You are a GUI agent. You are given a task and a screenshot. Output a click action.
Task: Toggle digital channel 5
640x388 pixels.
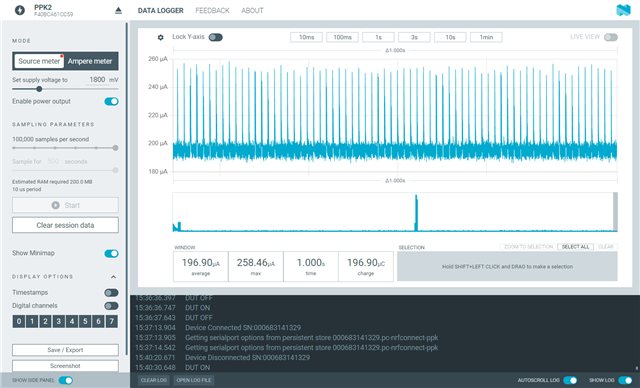click(x=85, y=321)
